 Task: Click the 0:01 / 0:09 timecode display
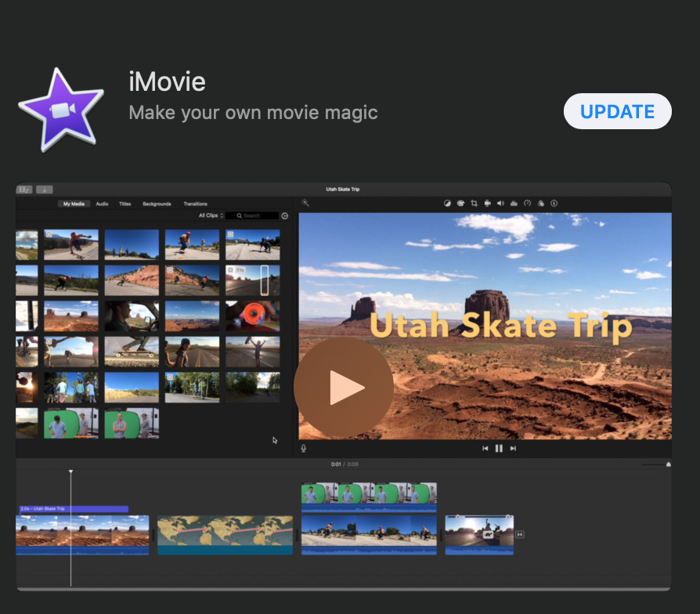345,464
